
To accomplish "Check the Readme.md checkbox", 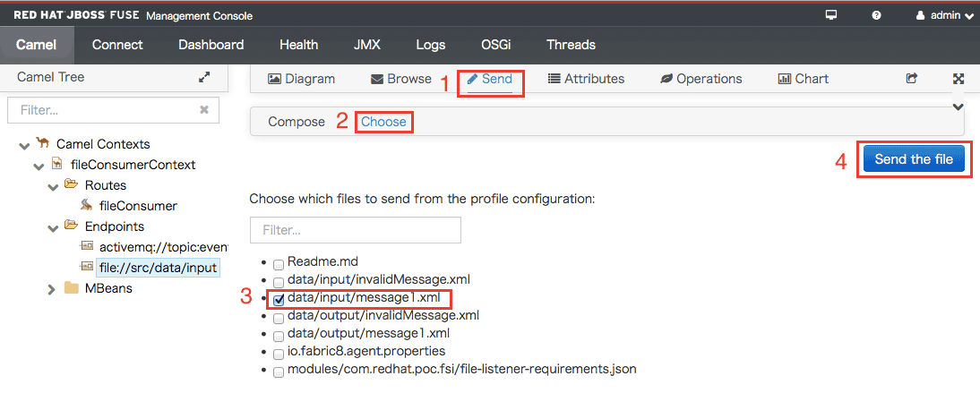I will 279,264.
